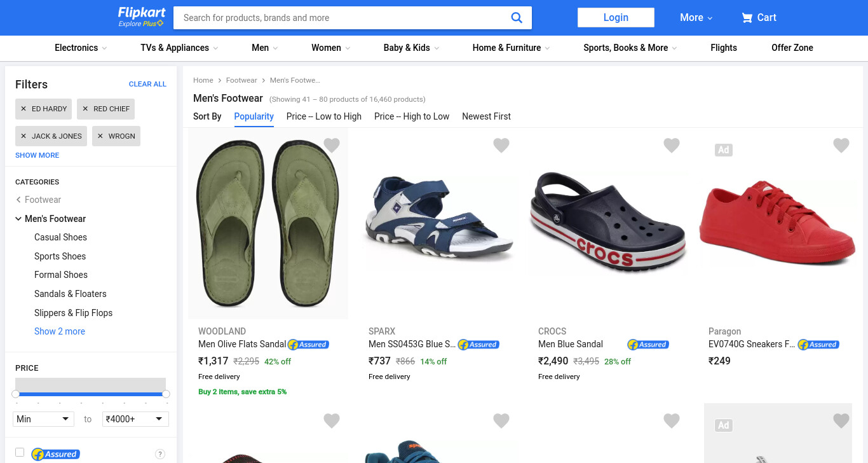Click Explore Plus under Flipkart logo
868x463 pixels.
pyautogui.click(x=141, y=24)
